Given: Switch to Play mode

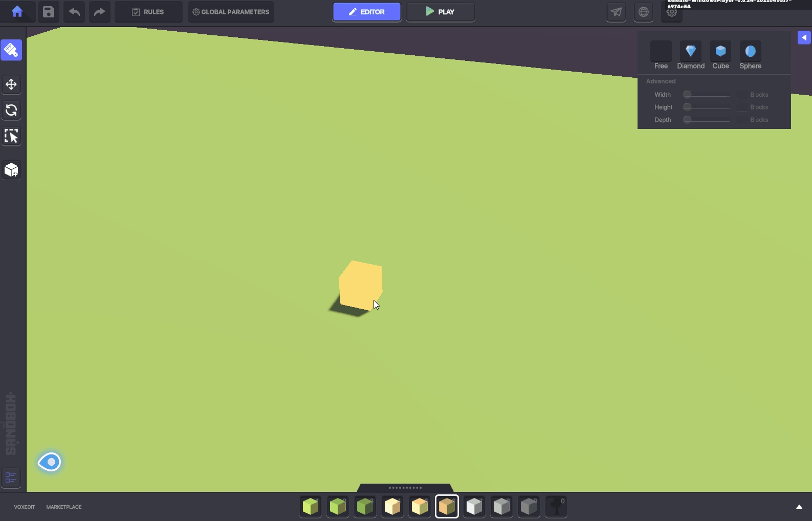Looking at the screenshot, I should click(x=440, y=12).
